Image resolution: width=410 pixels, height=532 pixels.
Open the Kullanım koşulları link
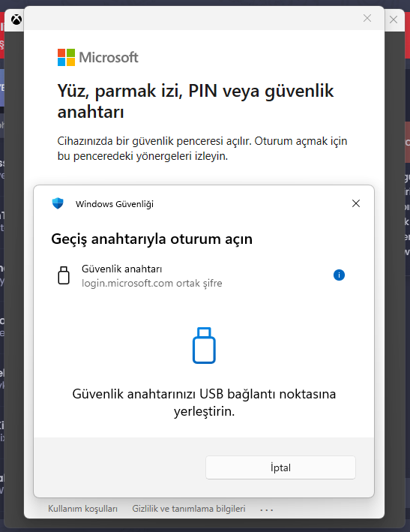coord(82,509)
